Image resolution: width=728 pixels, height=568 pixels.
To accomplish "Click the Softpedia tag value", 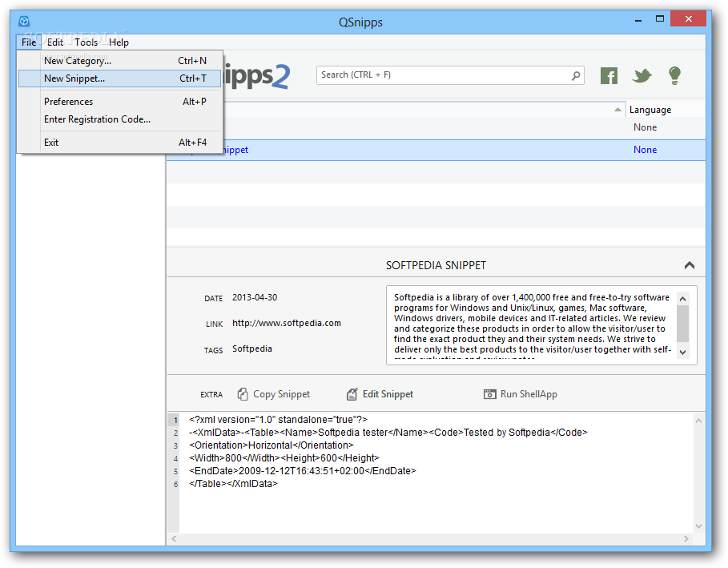I will pyautogui.click(x=252, y=348).
